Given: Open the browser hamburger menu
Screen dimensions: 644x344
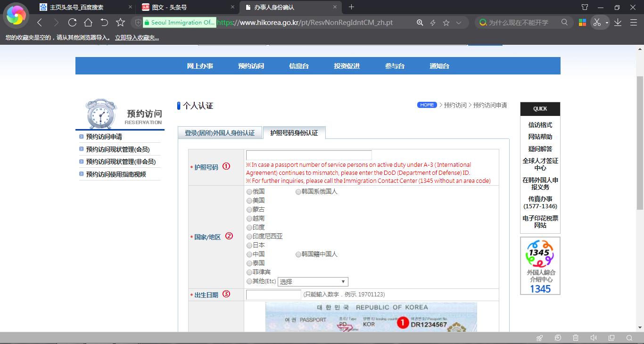Looking at the screenshot, I should click(634, 22).
